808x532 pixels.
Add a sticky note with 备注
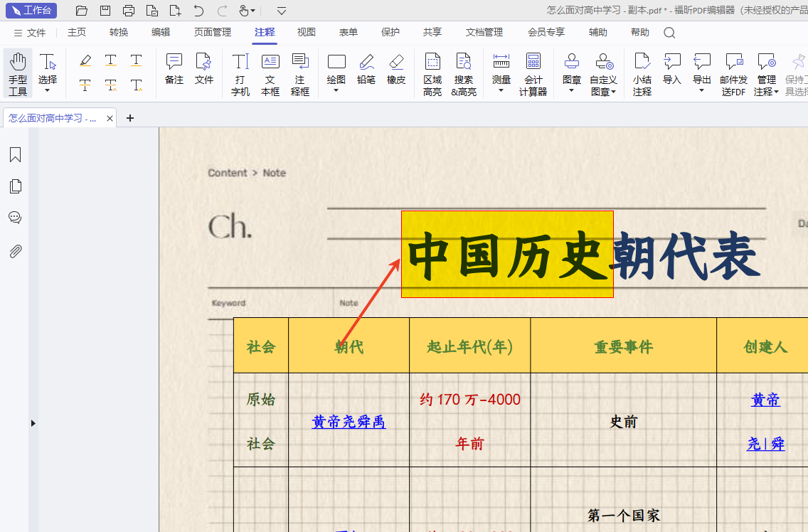click(174, 68)
